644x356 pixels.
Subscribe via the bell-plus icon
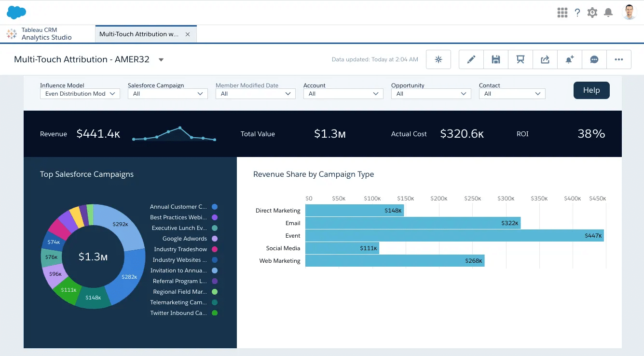(x=570, y=59)
